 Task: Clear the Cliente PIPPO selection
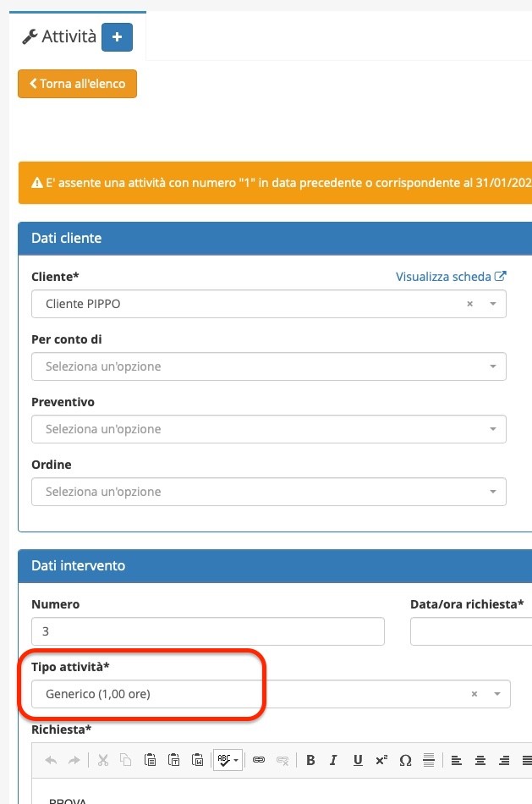pos(469,304)
